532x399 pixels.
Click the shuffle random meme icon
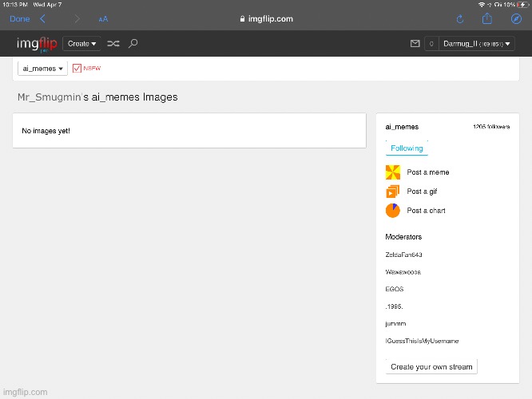tap(113, 44)
